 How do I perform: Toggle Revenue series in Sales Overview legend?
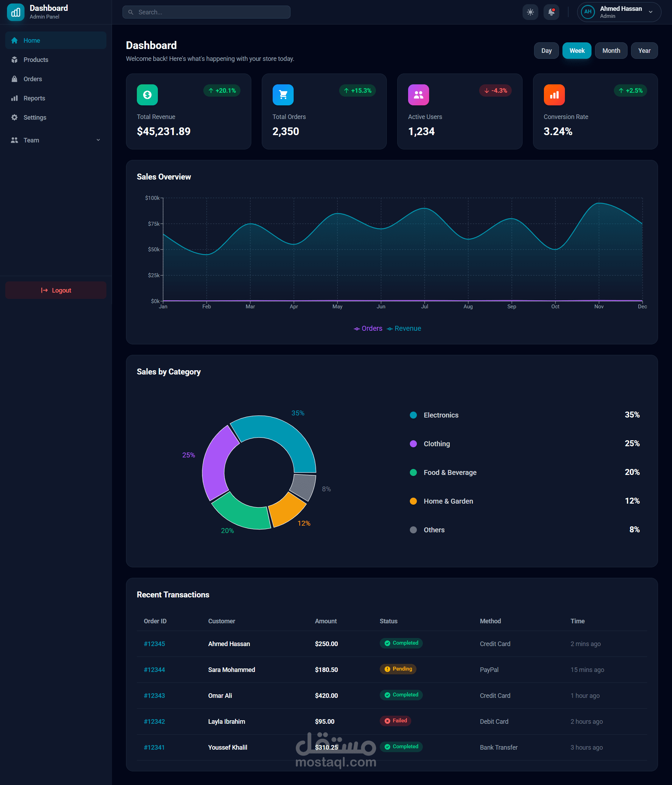(404, 329)
